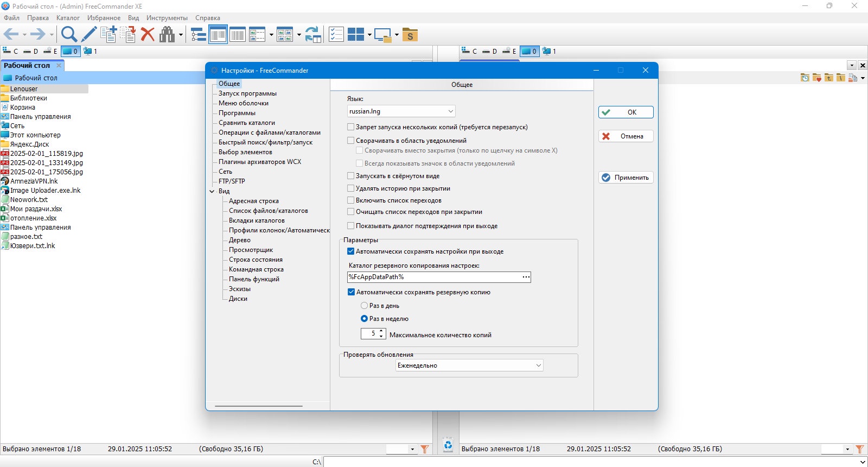This screenshot has height=467, width=868.
Task: Open the language dropdown showing russian.lng
Action: pos(401,111)
